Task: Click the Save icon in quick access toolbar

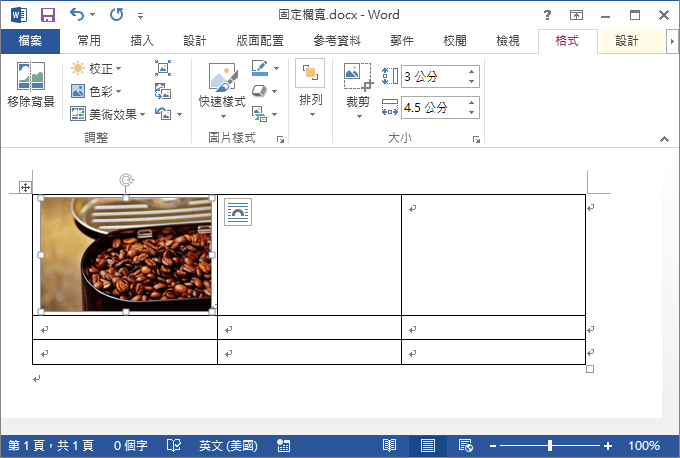Action: point(48,15)
